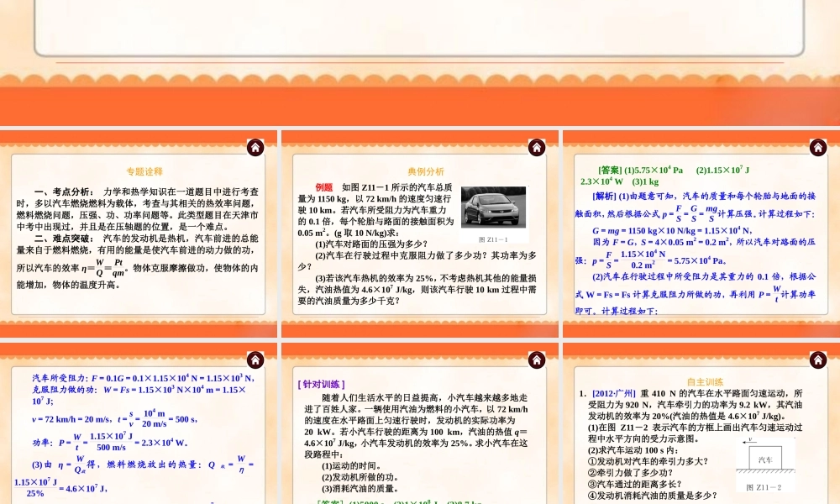840x504 pixels.
Task: Click the home icon on the 专题诠释 slide
Action: pyautogui.click(x=255, y=147)
